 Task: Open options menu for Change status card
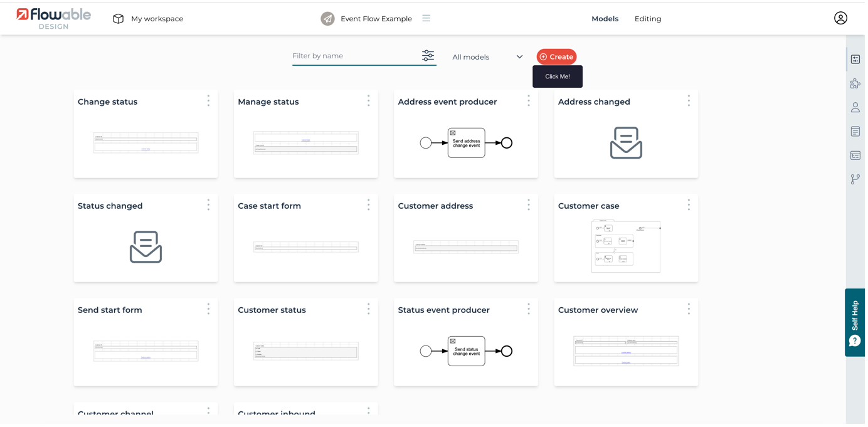(208, 101)
